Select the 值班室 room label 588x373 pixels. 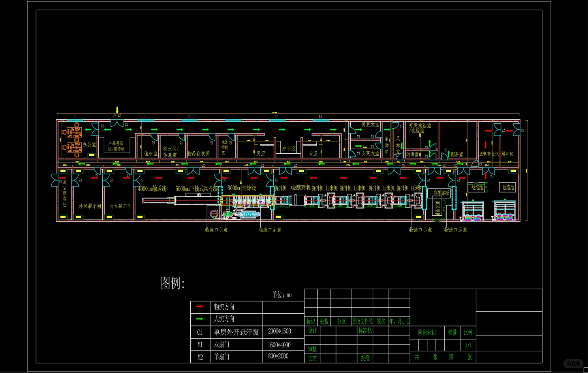tap(151, 153)
